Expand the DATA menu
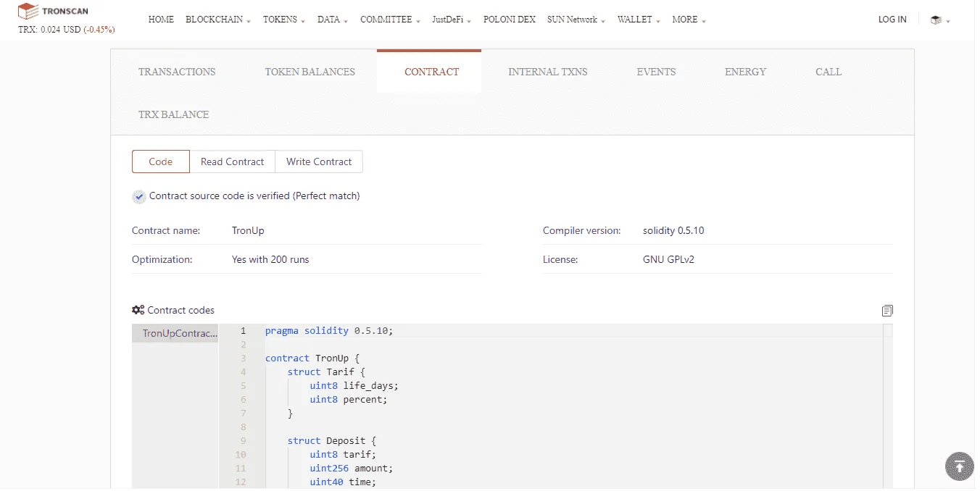This screenshot has height=491, width=980. click(x=333, y=20)
